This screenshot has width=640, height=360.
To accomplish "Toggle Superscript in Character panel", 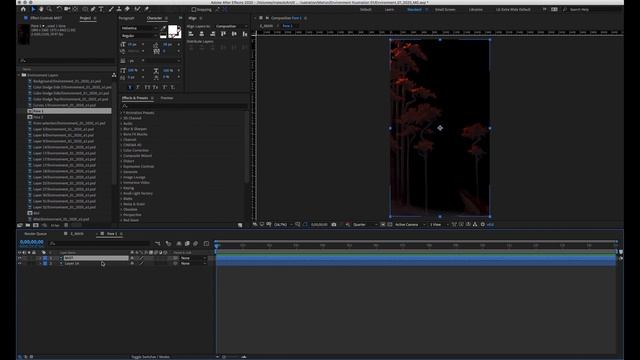I will point(164,87).
